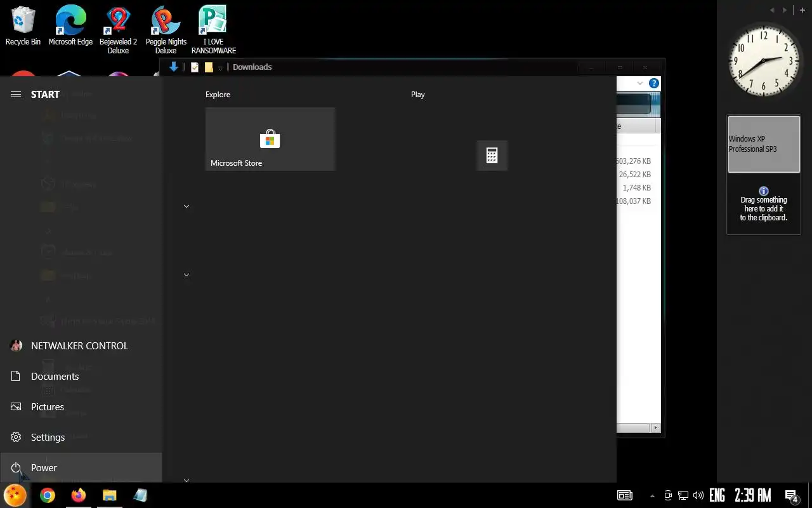The width and height of the screenshot is (812, 508).
Task: Click the blue Help icon in Downloads window
Action: click(x=654, y=83)
